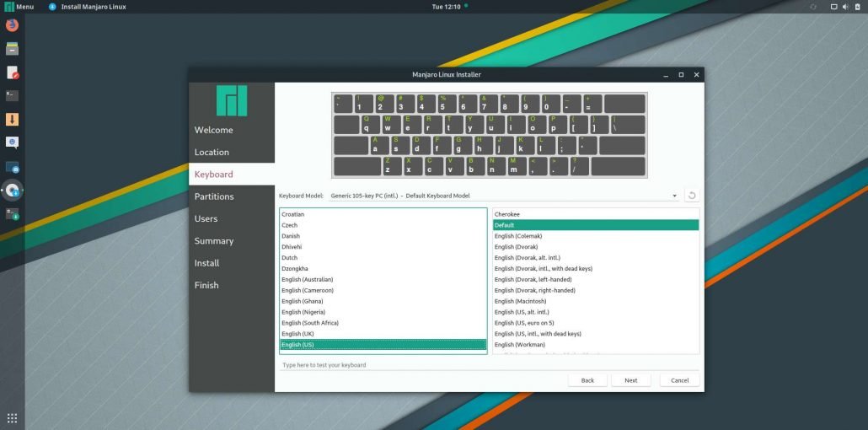Click the orange download-arrow dock icon
The width and height of the screenshot is (868, 430).
point(12,119)
